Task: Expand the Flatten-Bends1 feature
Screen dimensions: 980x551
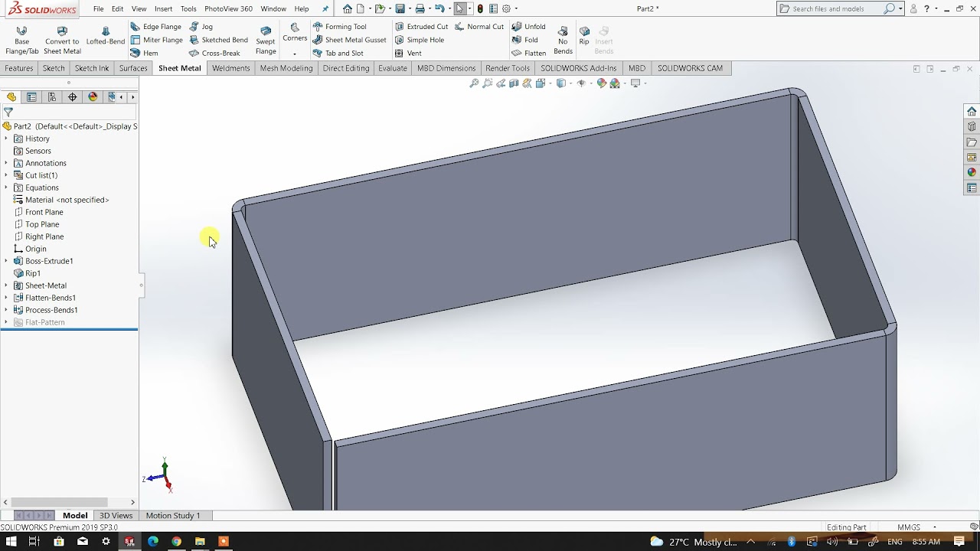Action: tap(6, 298)
